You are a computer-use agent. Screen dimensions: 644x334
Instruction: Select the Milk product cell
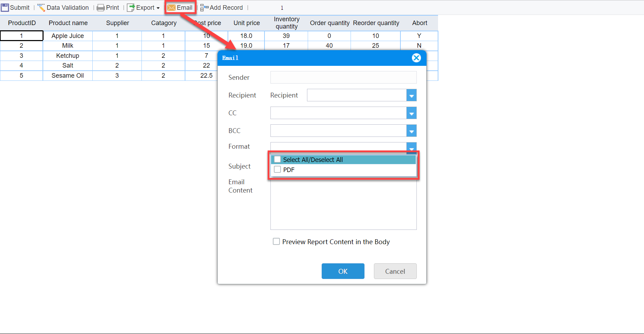click(x=68, y=46)
